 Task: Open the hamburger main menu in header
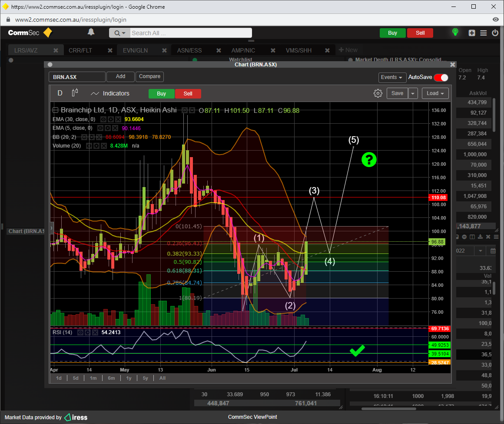tap(484, 33)
